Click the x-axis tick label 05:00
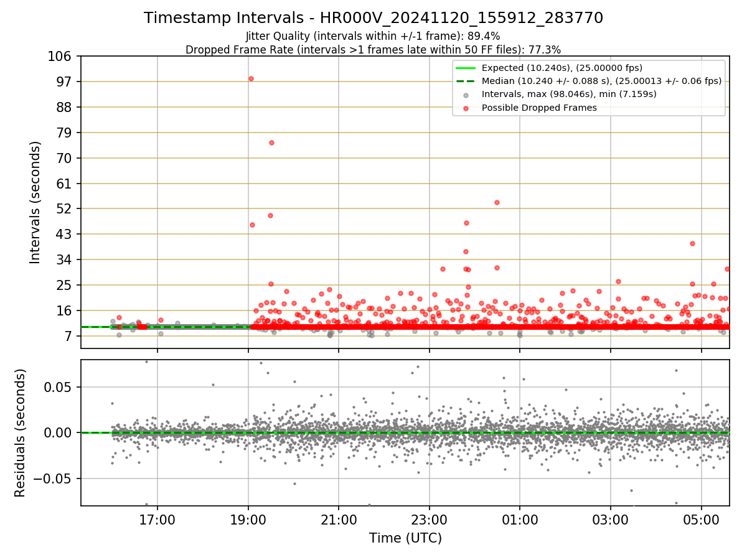 point(702,519)
